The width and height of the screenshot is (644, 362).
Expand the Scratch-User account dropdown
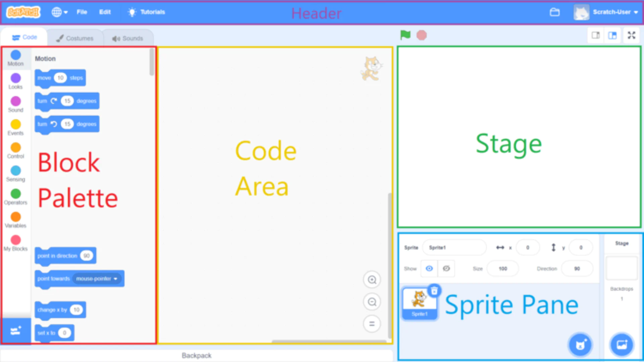pos(612,12)
